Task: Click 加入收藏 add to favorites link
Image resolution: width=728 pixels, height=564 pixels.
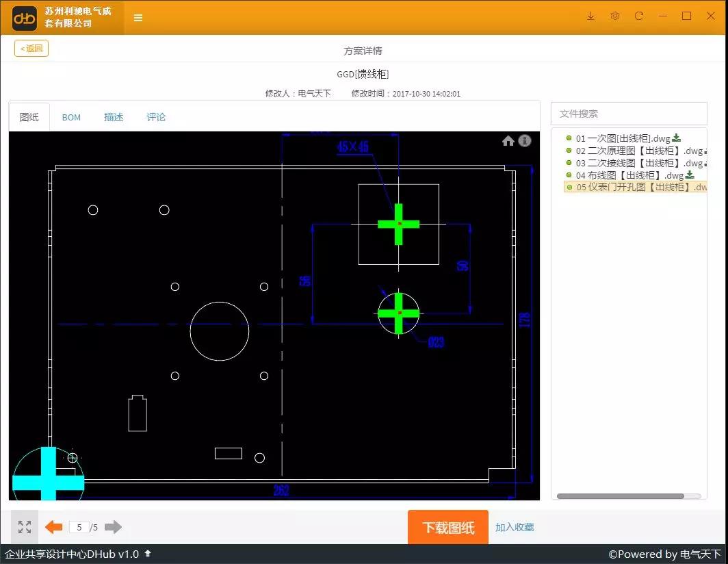Action: click(x=515, y=527)
